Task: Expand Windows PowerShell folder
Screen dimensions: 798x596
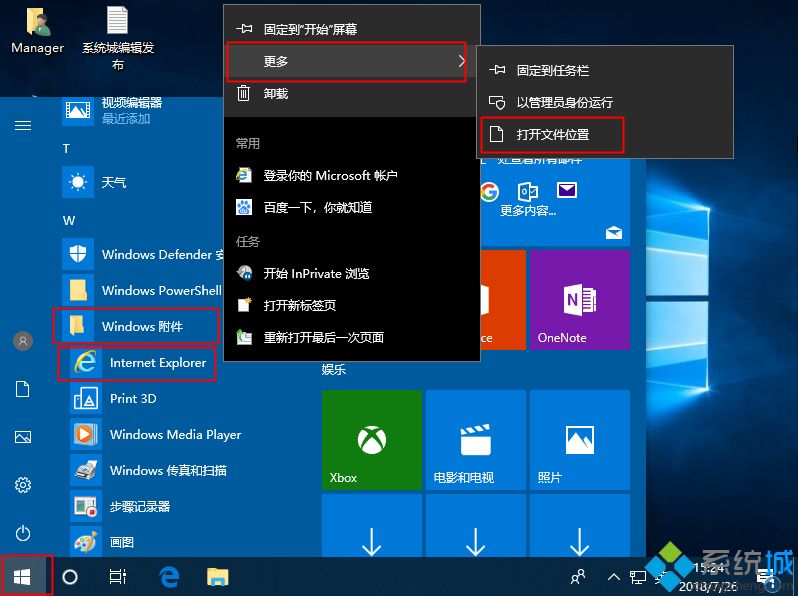Action: [x=142, y=290]
